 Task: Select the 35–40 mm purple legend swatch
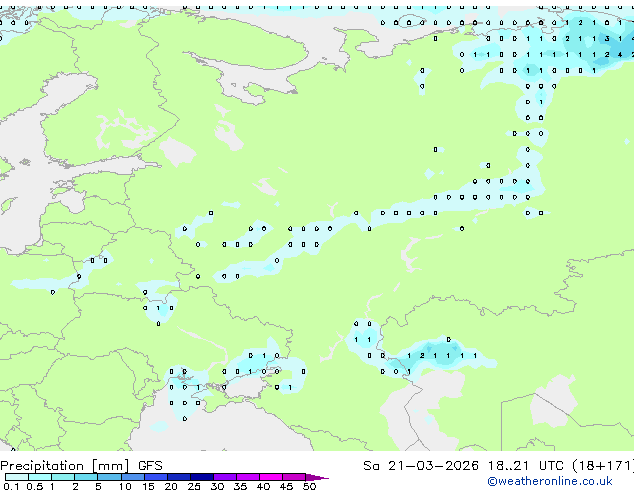[x=247, y=477]
